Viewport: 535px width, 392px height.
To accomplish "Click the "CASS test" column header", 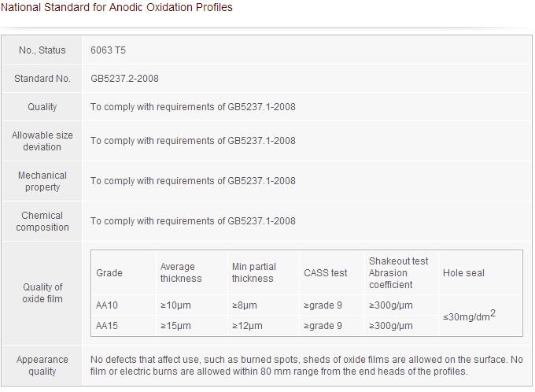I will tap(325, 273).
